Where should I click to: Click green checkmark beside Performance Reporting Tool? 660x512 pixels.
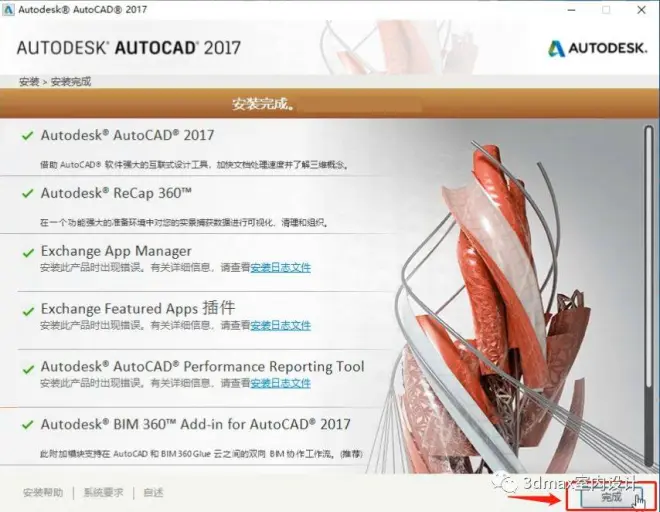[28, 369]
